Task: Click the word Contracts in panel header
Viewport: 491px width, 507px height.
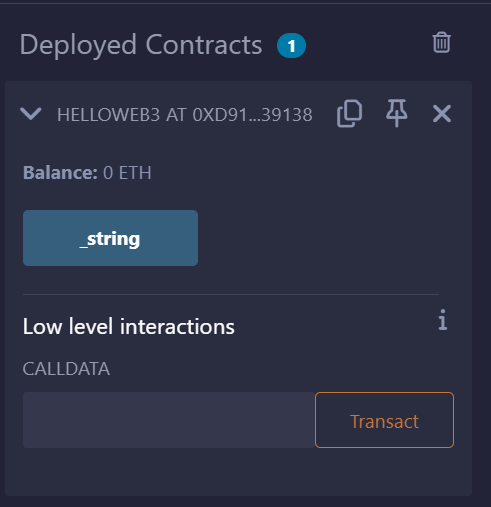Action: pos(204,45)
